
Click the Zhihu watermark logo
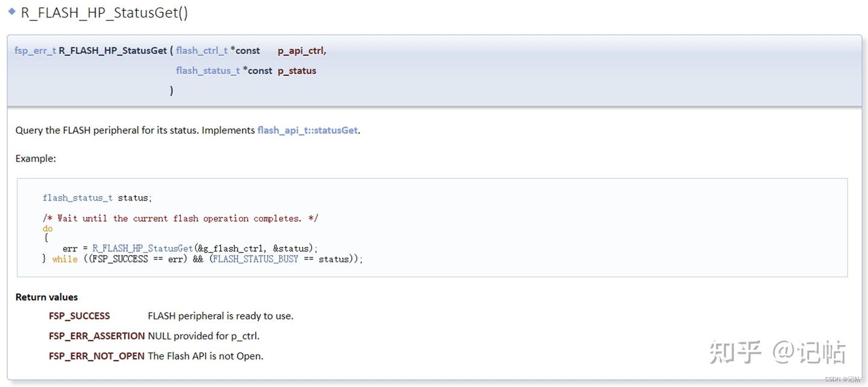(x=735, y=353)
